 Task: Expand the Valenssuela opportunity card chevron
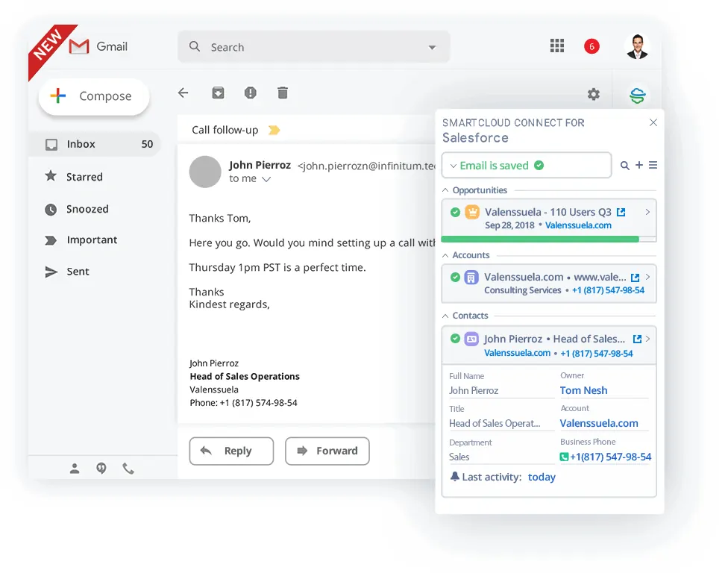[x=647, y=212]
